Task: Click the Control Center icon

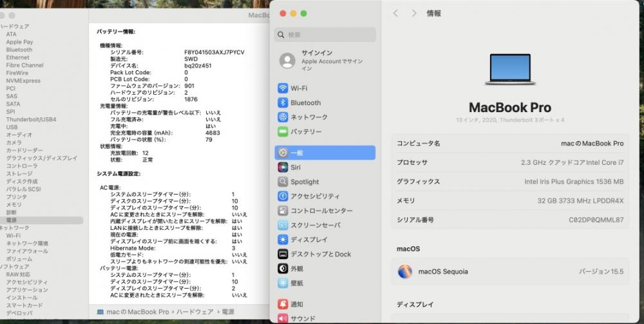Action: pos(283,211)
